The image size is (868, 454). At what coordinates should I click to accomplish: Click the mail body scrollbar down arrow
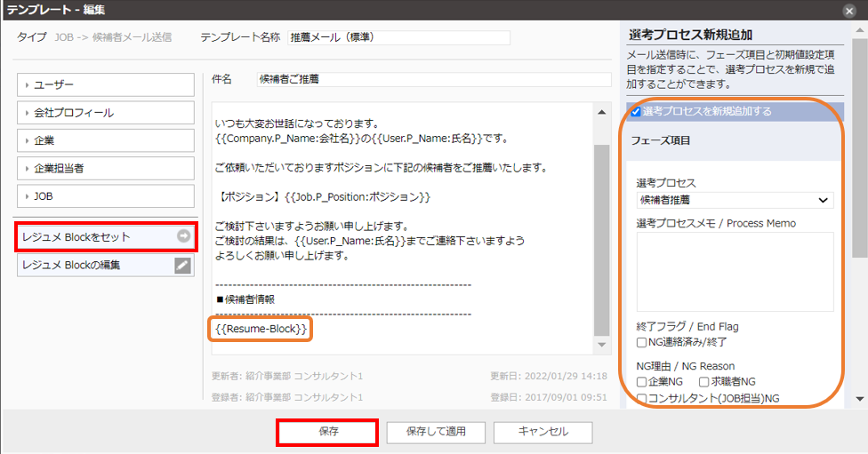603,345
